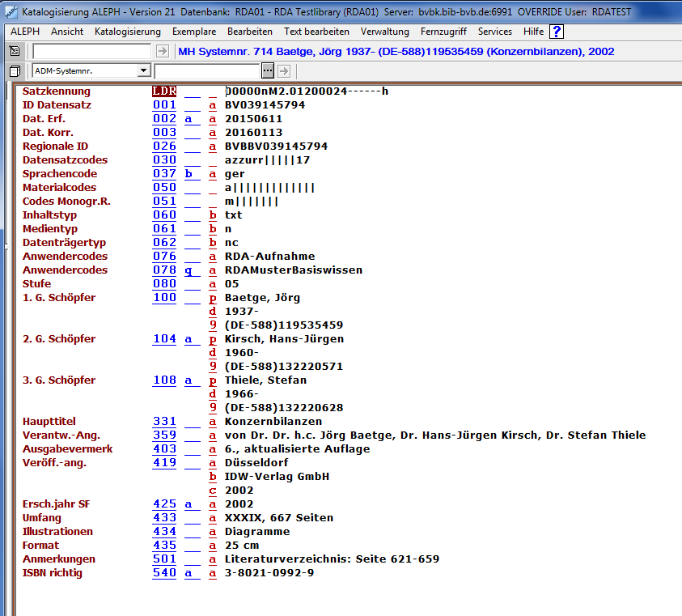The height and width of the screenshot is (616, 682).
Task: Click the input field beside ADM-Systemnr.
Action: coord(207,71)
